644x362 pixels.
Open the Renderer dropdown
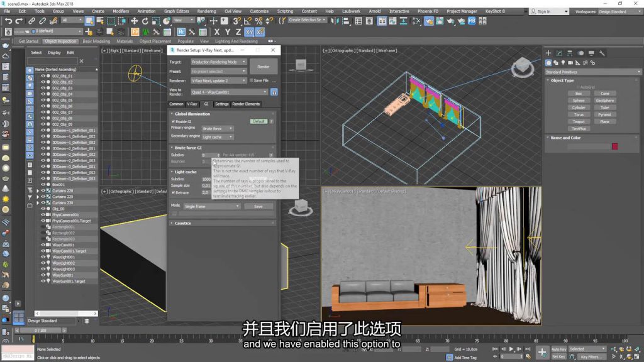pos(218,80)
